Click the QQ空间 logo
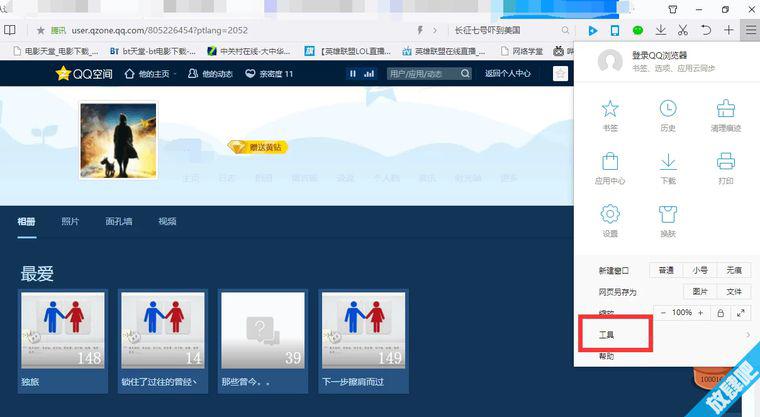Image resolution: width=760 pixels, height=417 pixels. 84,74
